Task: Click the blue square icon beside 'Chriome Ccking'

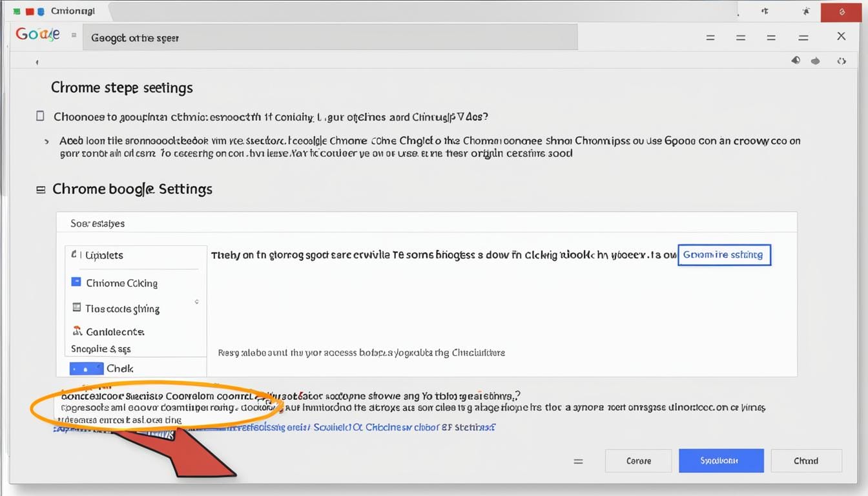Action: point(76,282)
